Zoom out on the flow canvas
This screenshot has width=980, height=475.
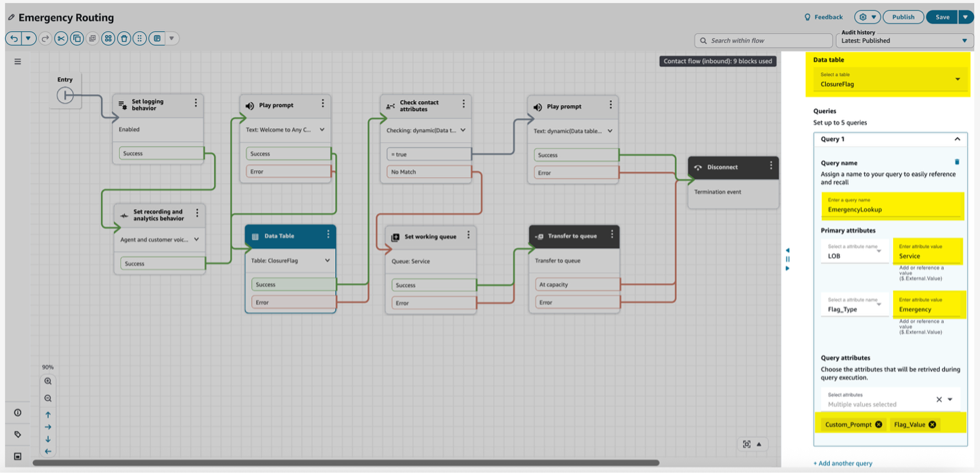(x=48, y=398)
